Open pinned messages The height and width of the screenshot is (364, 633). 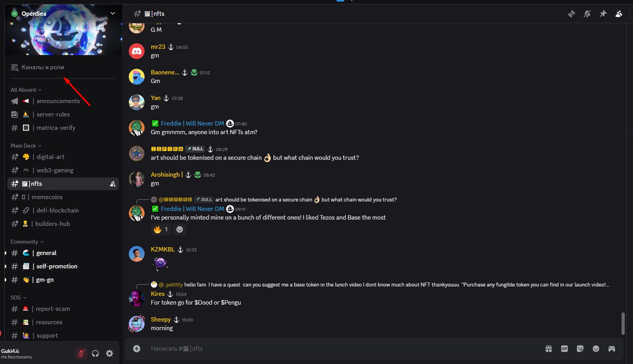click(x=603, y=14)
